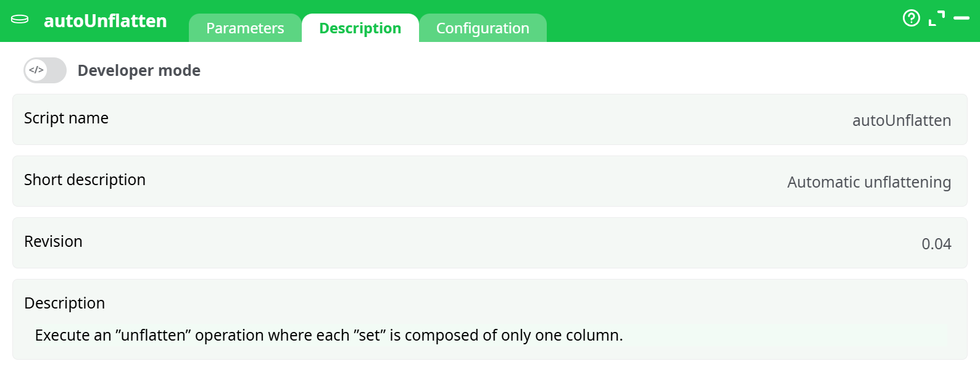
Task: Switch to the Parameters tab
Action: click(245, 28)
